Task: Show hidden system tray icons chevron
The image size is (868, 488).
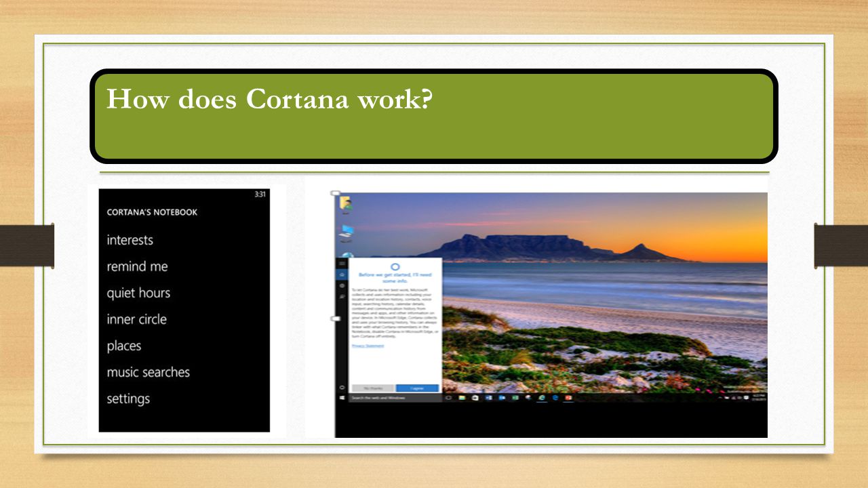Action: [720, 398]
